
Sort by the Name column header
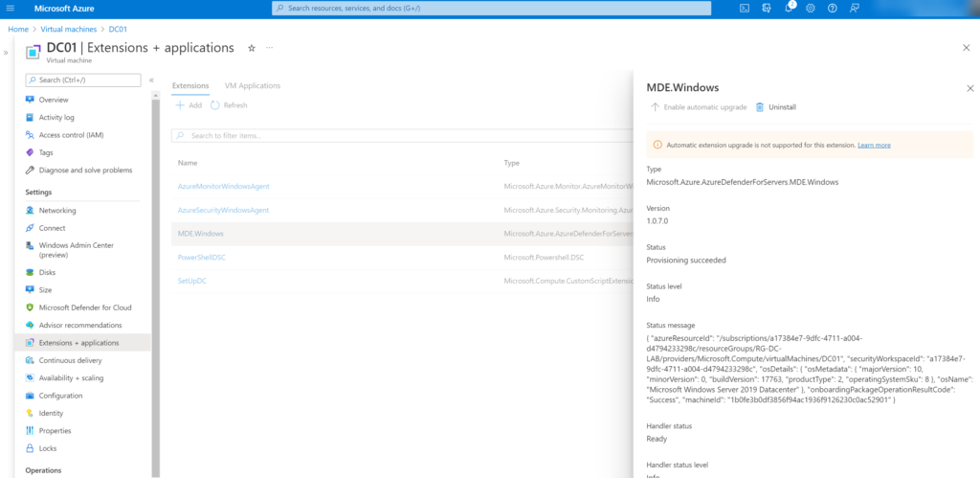pyautogui.click(x=188, y=163)
